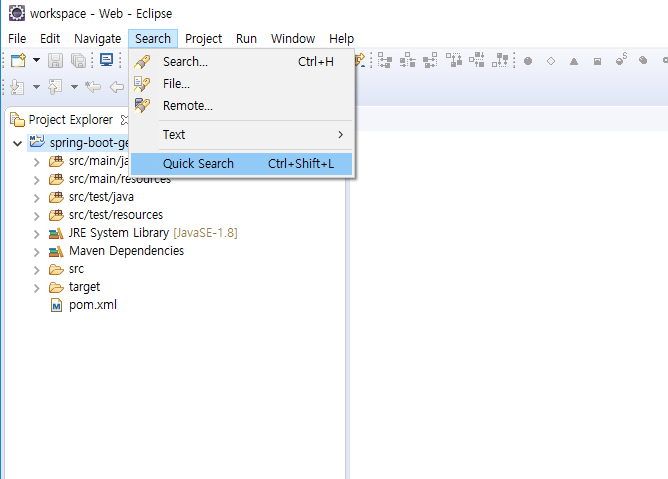The width and height of the screenshot is (668, 479).
Task: Select Quick Search menu entry
Action: (242, 164)
